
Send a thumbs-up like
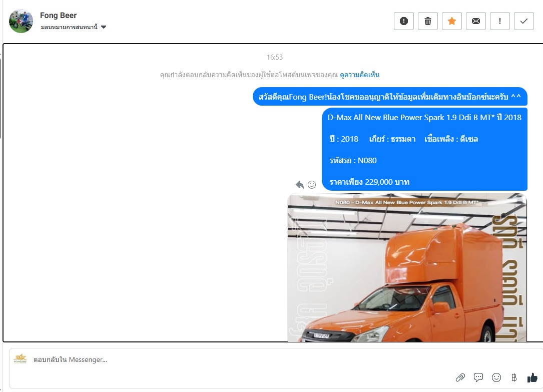532,377
